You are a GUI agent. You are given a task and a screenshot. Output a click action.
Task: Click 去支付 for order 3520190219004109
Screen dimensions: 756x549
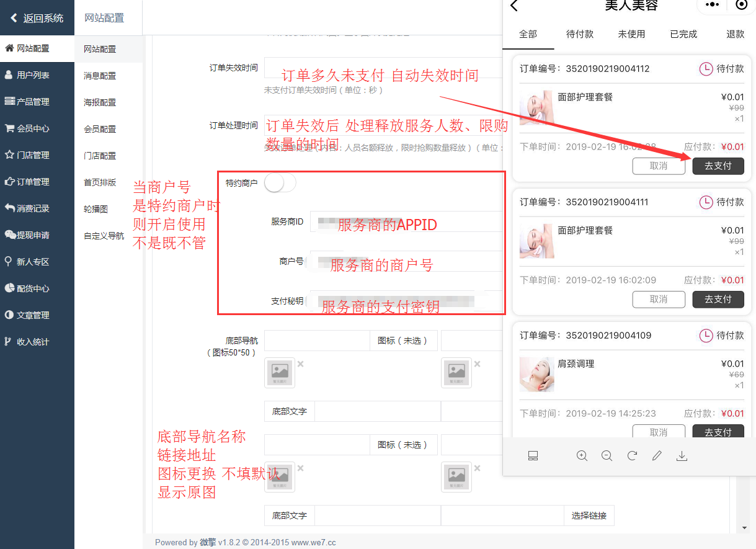(x=718, y=432)
